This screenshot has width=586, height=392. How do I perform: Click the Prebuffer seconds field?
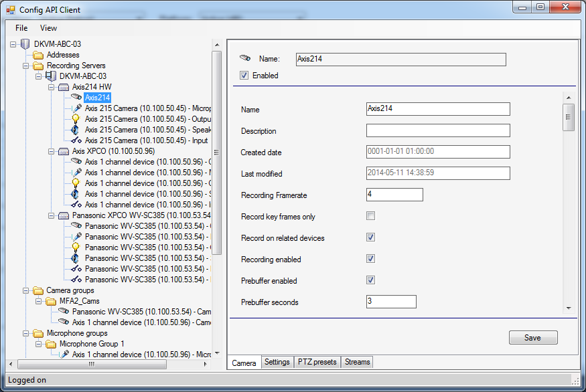click(391, 302)
